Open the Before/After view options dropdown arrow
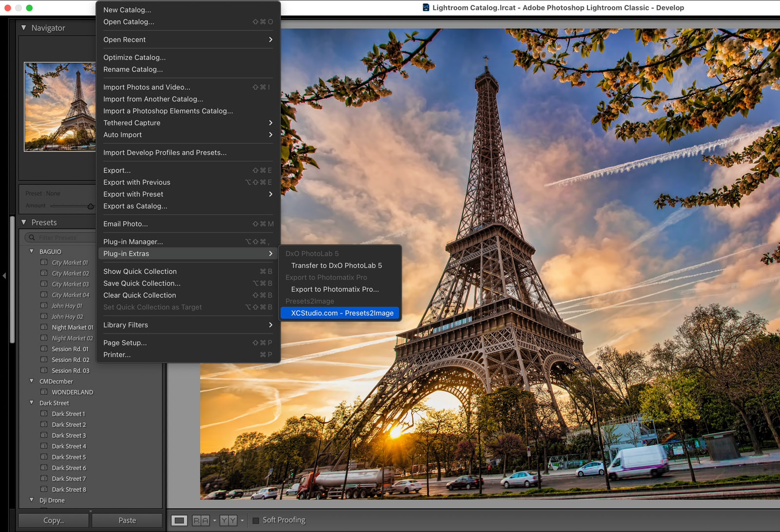780x532 pixels. (242, 520)
